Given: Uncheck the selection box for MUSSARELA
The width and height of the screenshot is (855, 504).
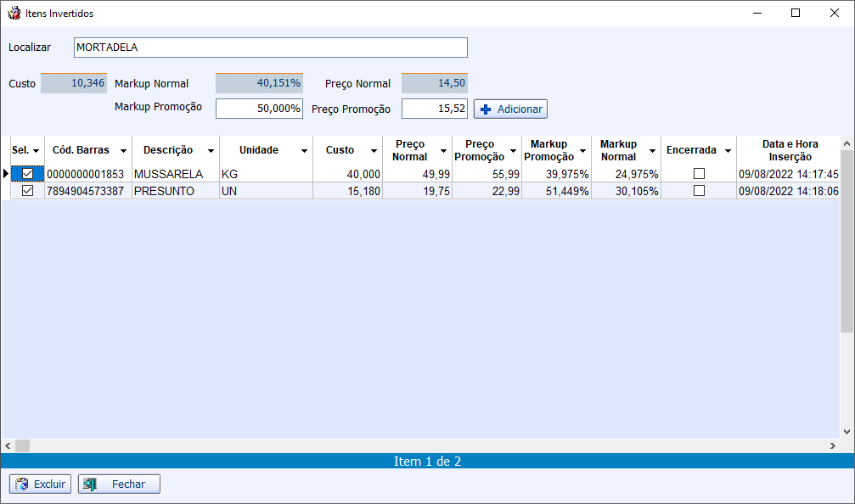Looking at the screenshot, I should click(28, 174).
